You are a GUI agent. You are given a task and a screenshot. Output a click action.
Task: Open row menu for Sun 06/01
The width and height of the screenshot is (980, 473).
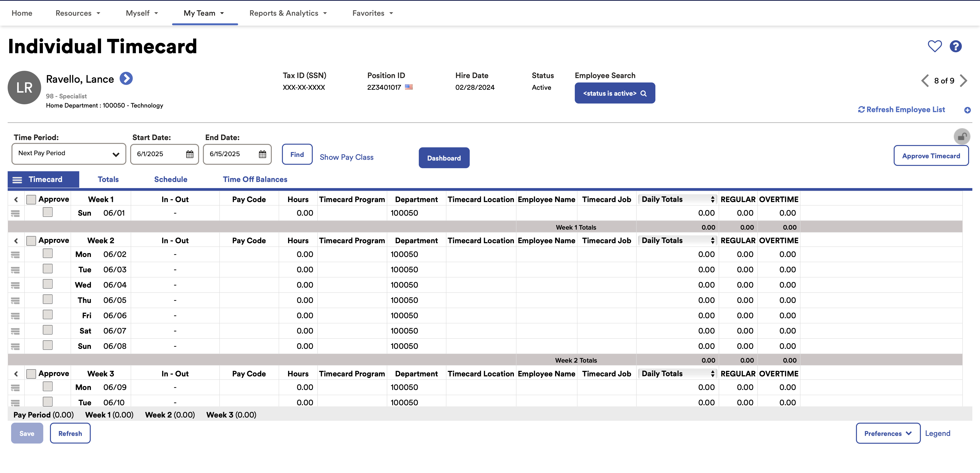point(15,214)
